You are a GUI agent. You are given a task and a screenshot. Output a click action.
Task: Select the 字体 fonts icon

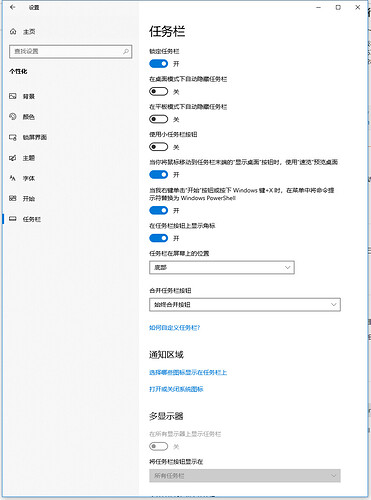tap(13, 178)
